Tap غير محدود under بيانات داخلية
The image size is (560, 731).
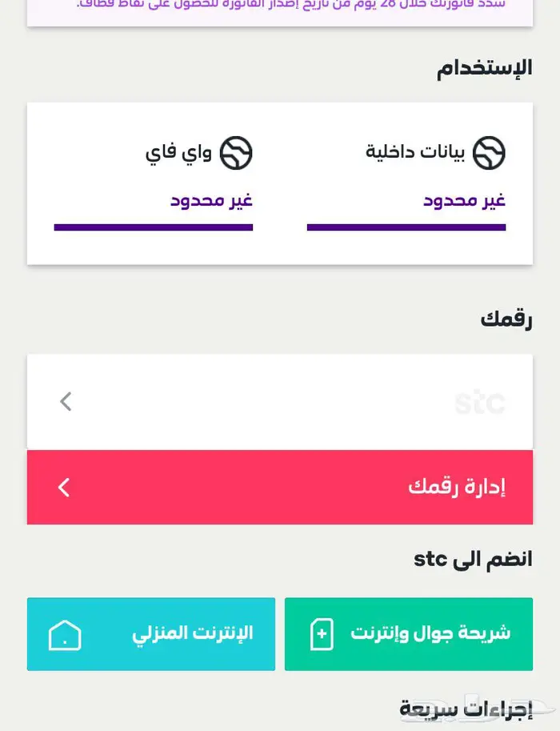464,200
